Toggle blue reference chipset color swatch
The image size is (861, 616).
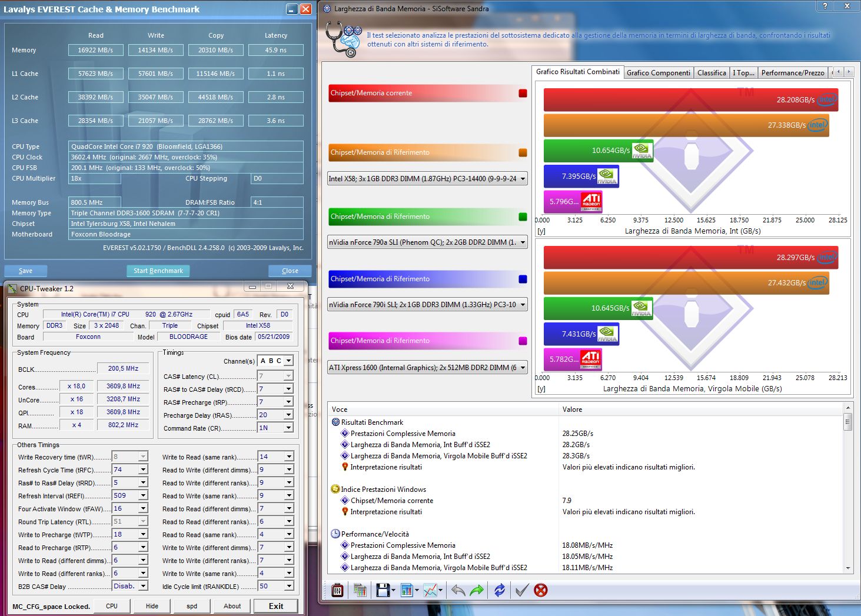523,279
